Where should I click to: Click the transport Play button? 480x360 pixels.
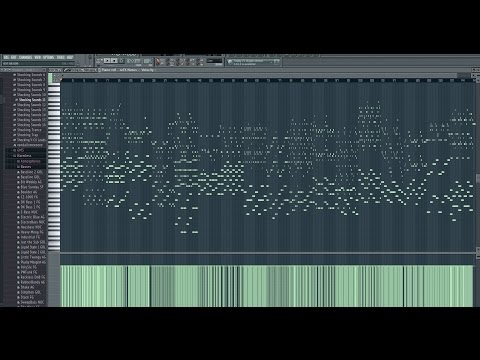(x=107, y=61)
